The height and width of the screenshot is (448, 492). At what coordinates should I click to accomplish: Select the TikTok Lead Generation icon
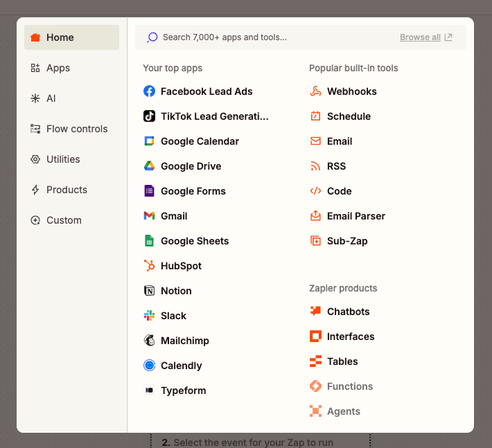click(149, 116)
